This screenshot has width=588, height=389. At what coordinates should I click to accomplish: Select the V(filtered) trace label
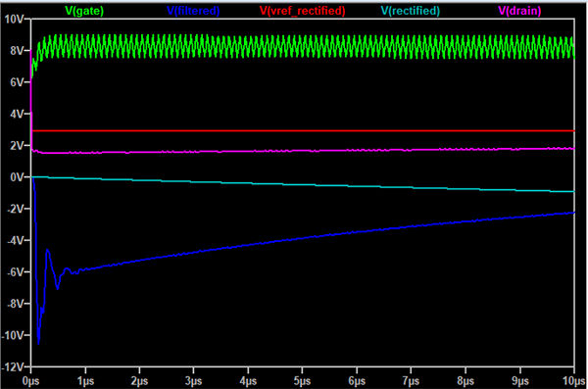point(193,11)
